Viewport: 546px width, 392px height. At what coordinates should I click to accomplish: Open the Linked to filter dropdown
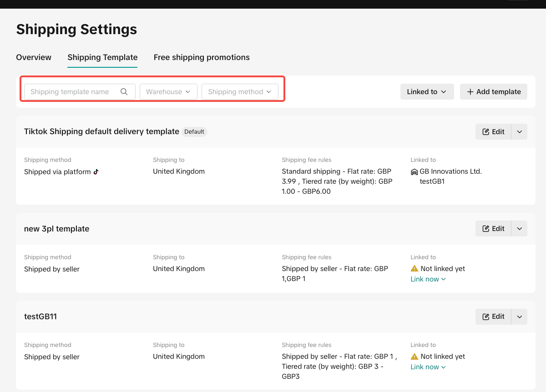[x=426, y=92]
